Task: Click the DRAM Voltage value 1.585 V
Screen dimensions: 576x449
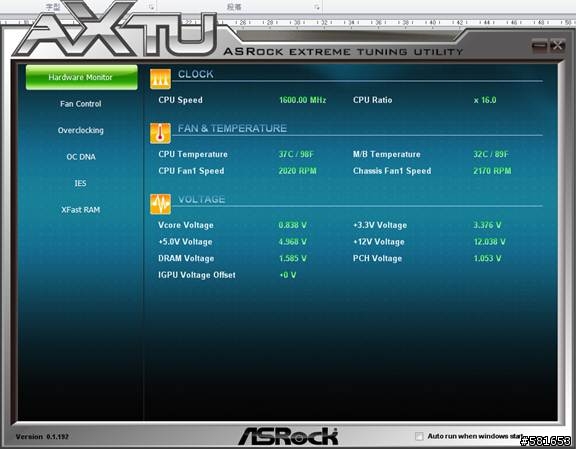Action: click(x=293, y=258)
